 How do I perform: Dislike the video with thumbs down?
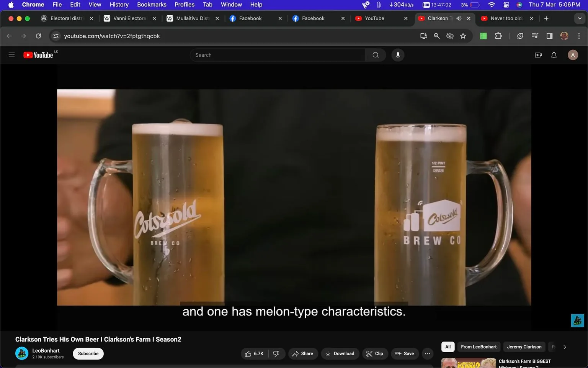coord(276,353)
